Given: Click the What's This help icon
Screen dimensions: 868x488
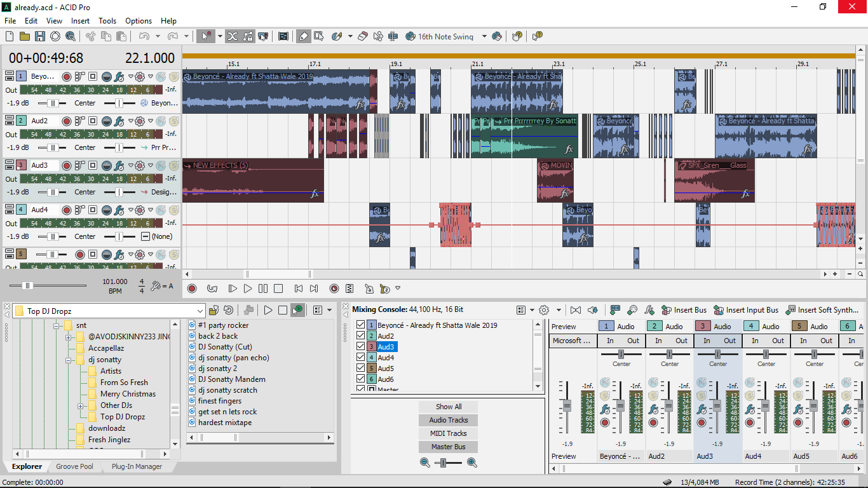Looking at the screenshot, I should 538,36.
